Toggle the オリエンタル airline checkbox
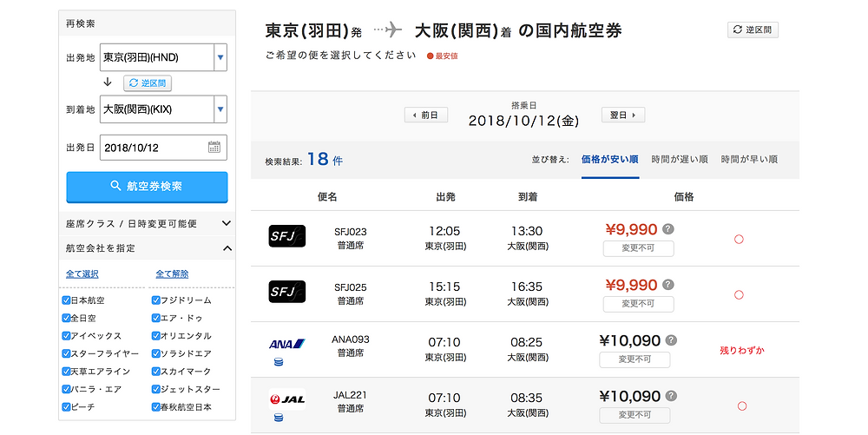Viewport: 868px width, 435px height. coord(155,336)
